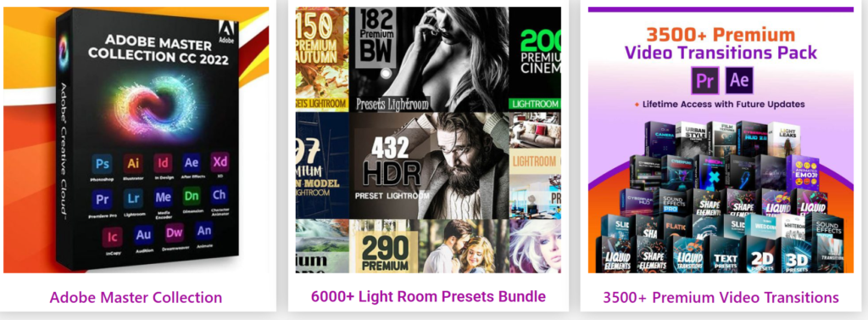Open the 3500+ Premium Video Transitions link

pos(721,297)
